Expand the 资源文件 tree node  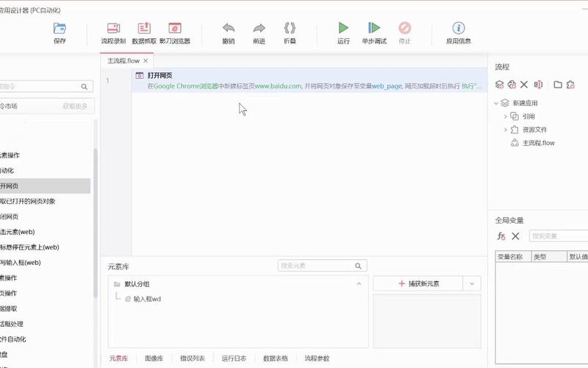[506, 130]
